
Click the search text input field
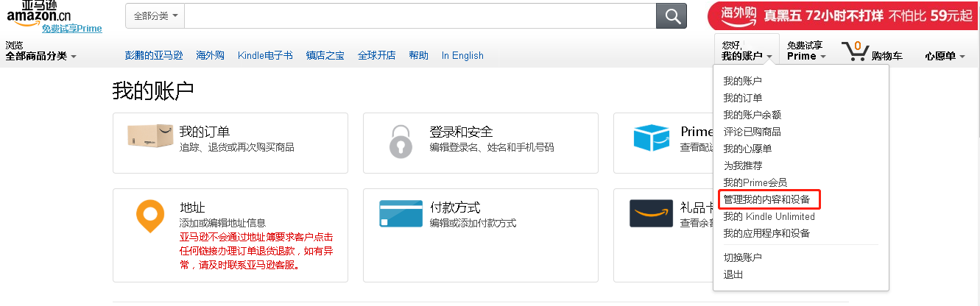coord(420,15)
